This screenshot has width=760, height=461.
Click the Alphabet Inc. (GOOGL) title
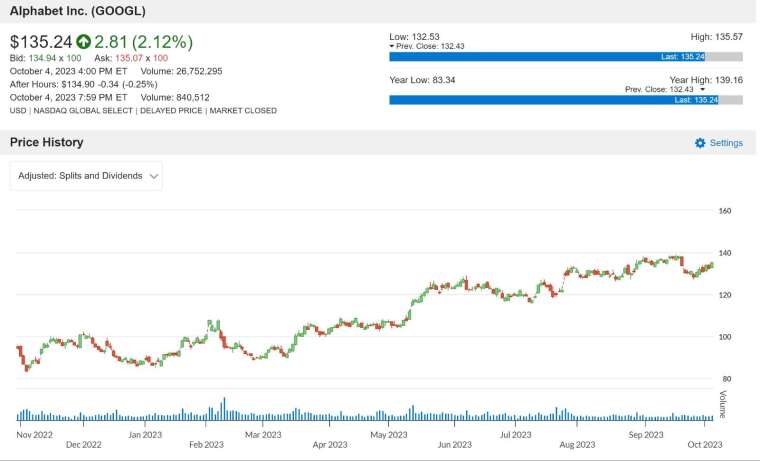pyautogui.click(x=78, y=11)
